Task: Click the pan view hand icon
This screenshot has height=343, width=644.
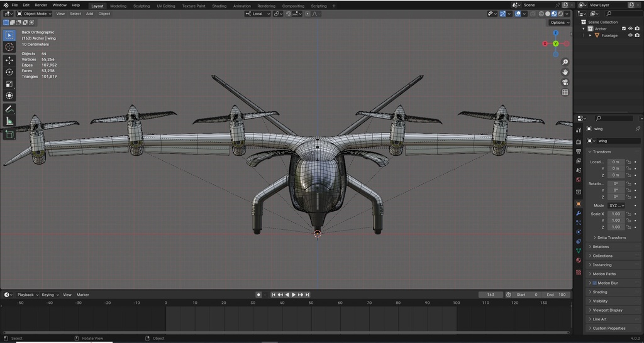Action: coord(565,72)
